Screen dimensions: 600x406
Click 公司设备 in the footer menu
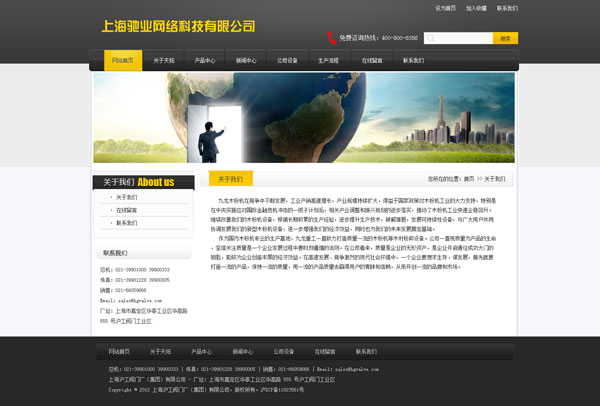pyautogui.click(x=284, y=351)
